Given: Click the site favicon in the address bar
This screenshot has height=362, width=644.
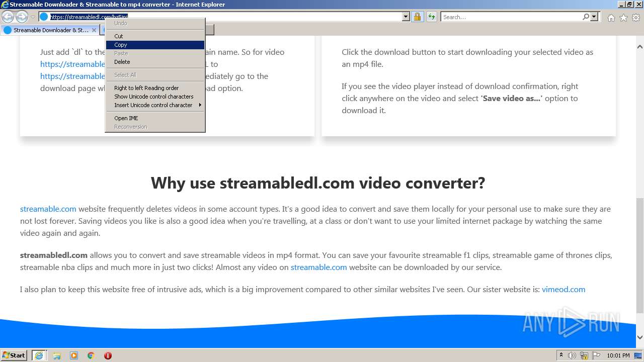Looking at the screenshot, I should point(44,17).
